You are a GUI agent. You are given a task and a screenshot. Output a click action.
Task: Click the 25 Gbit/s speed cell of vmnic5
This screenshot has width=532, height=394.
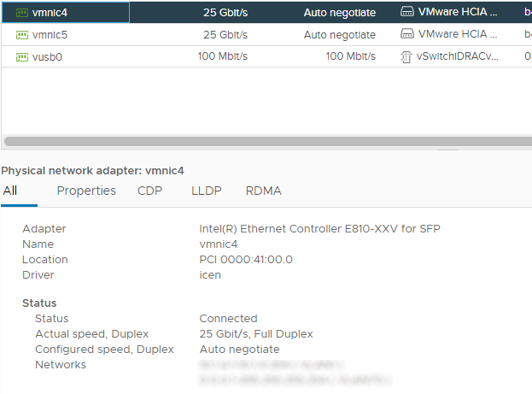pos(225,35)
